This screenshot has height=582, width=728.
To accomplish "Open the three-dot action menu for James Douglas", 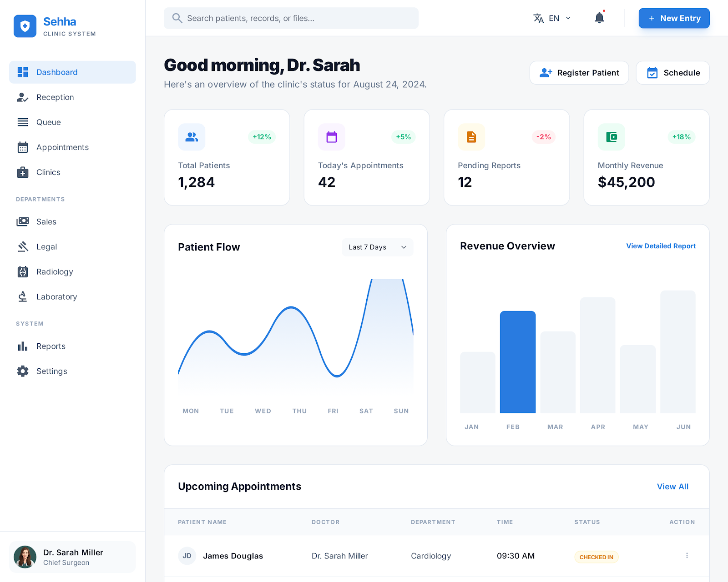I will 687,556.
